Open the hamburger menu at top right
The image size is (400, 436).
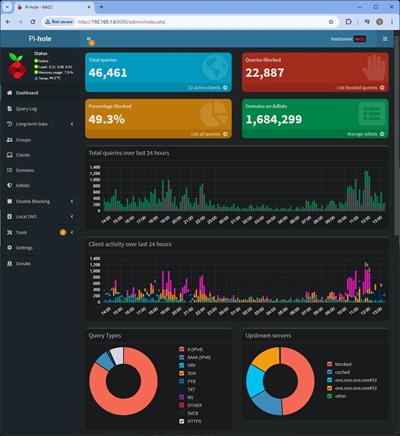point(385,39)
